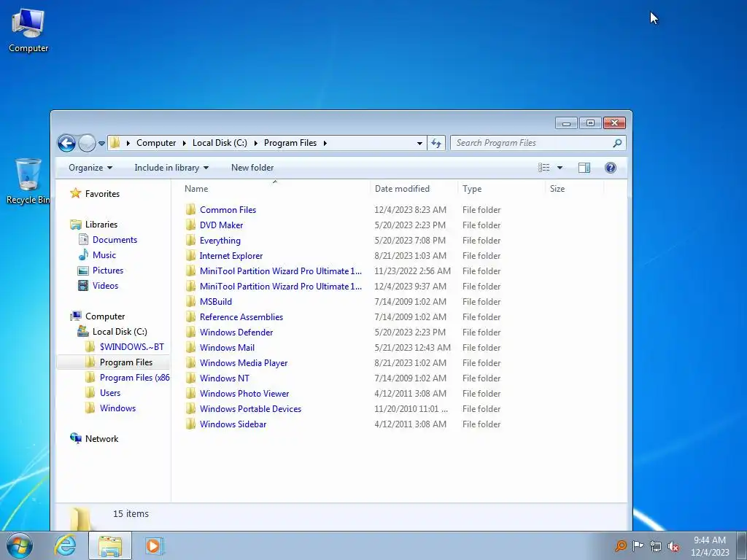
Task: Select the Common Files folder icon
Action: click(190, 209)
